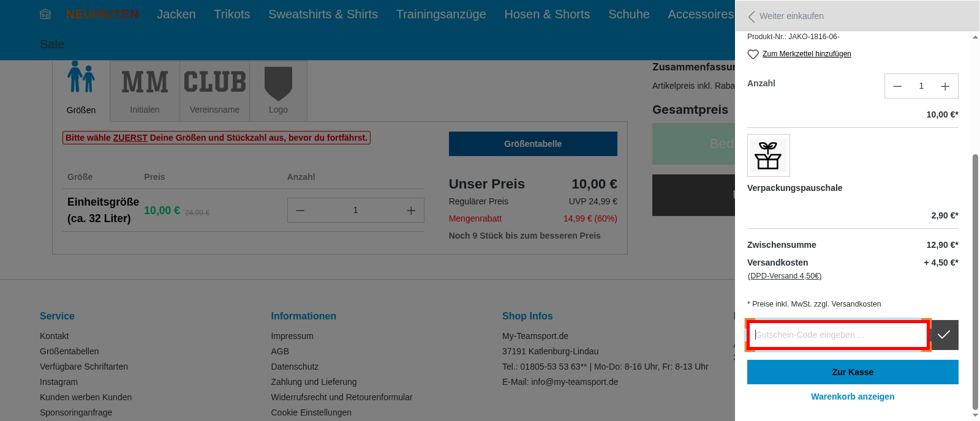The height and width of the screenshot is (421, 980).
Task: Click the home icon in navigation bar
Action: point(45,14)
